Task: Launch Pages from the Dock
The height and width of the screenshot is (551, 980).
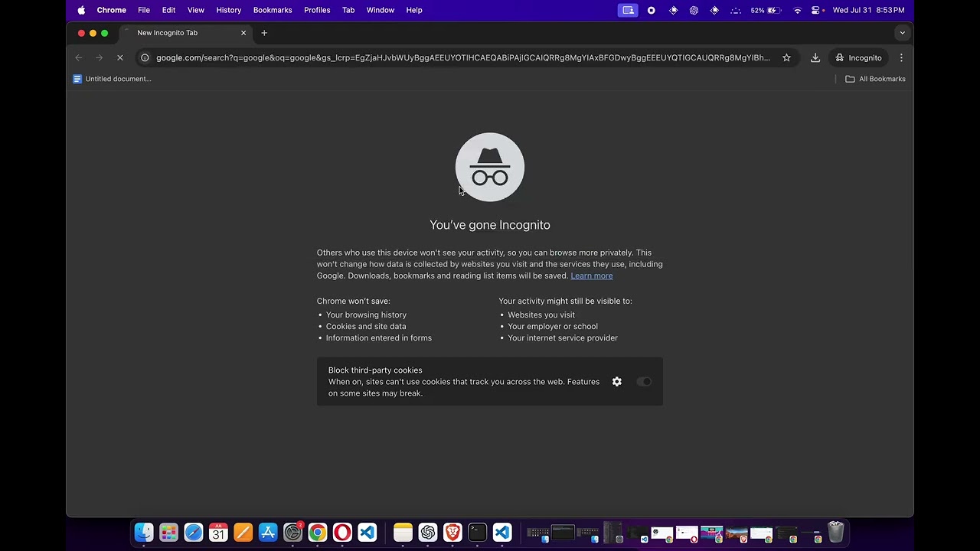Action: pos(243,532)
